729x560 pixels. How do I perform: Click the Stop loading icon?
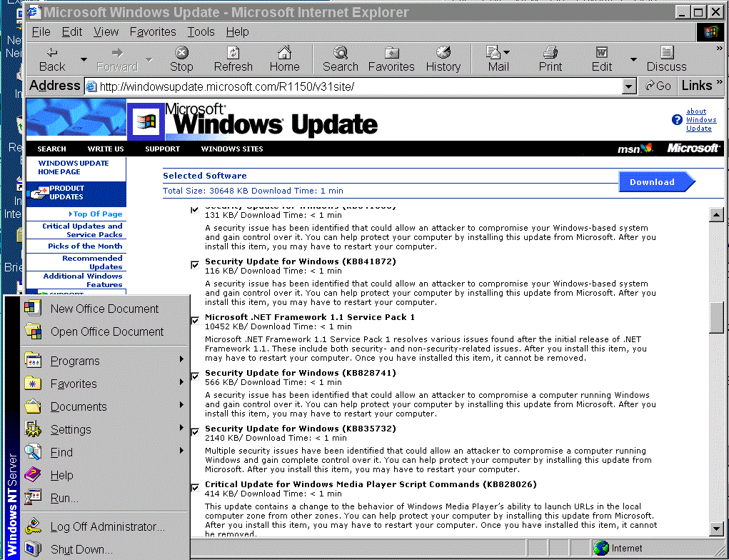[x=181, y=53]
